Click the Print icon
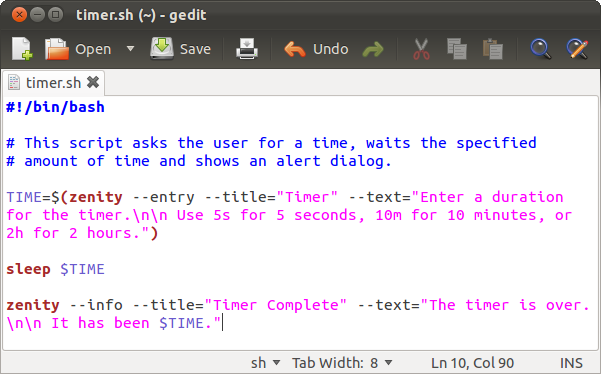Image resolution: width=601 pixels, height=374 pixels. pos(247,49)
